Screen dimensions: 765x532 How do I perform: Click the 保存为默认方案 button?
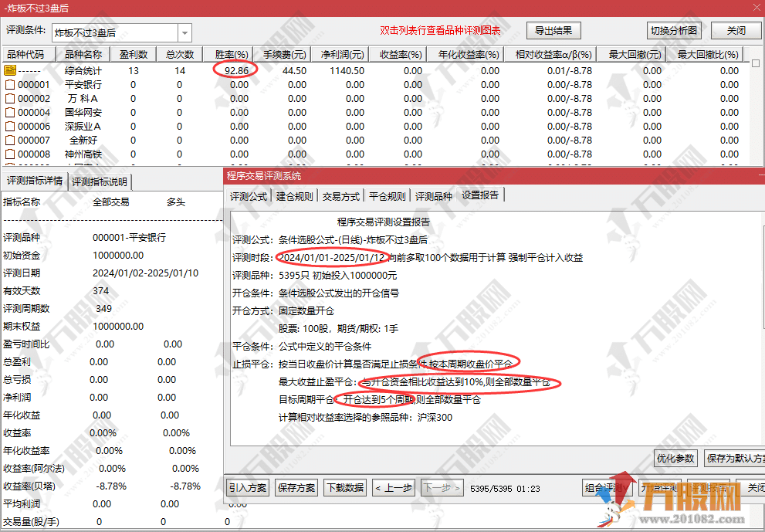click(735, 459)
